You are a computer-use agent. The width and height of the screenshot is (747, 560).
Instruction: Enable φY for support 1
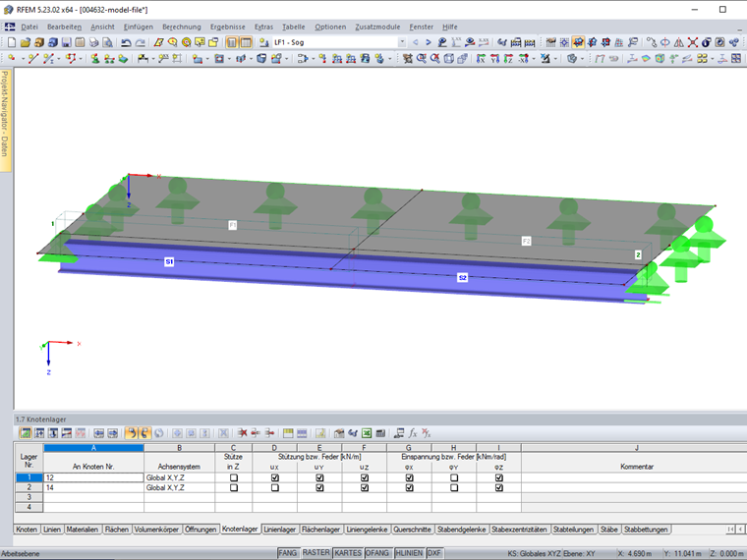click(x=454, y=477)
